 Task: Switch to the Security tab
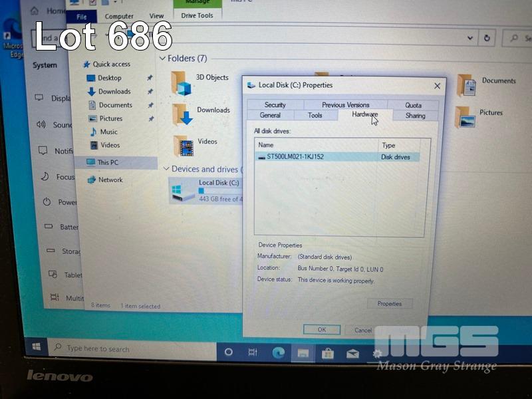(x=275, y=104)
